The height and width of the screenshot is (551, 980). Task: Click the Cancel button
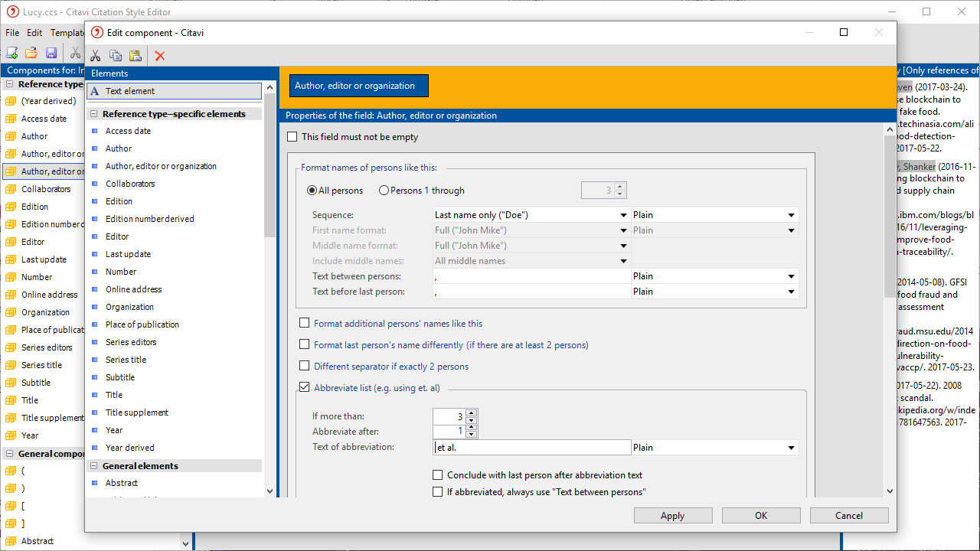(x=849, y=516)
